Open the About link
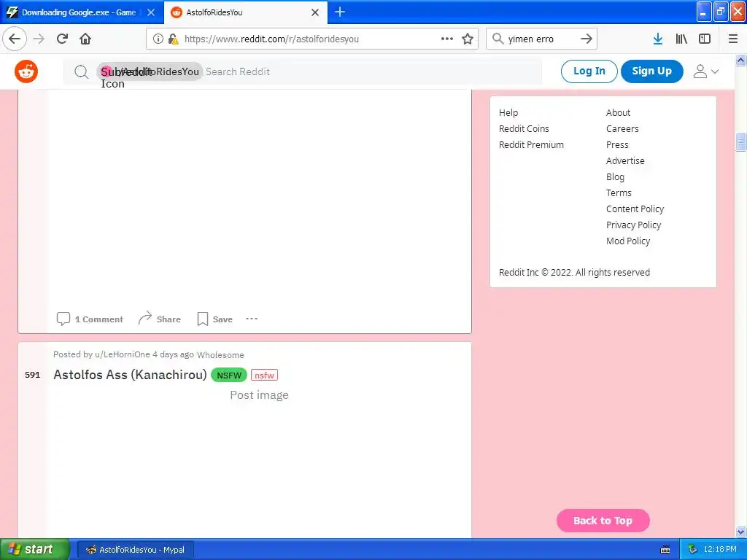The image size is (747, 560). click(x=618, y=113)
